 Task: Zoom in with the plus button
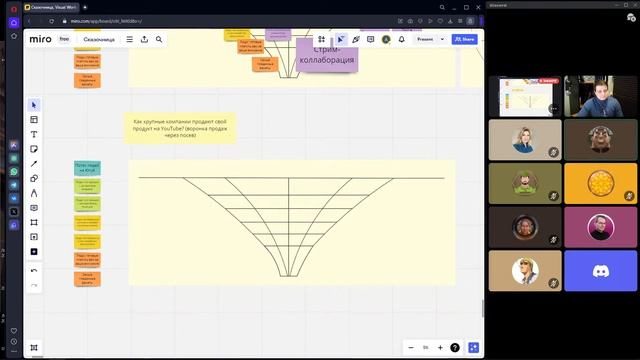[x=440, y=348]
